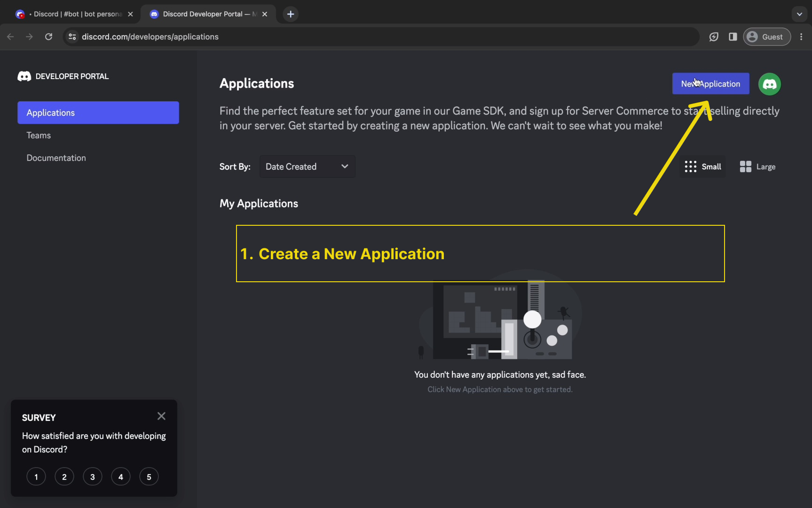
Task: Select survey rating 1
Action: pyautogui.click(x=36, y=477)
